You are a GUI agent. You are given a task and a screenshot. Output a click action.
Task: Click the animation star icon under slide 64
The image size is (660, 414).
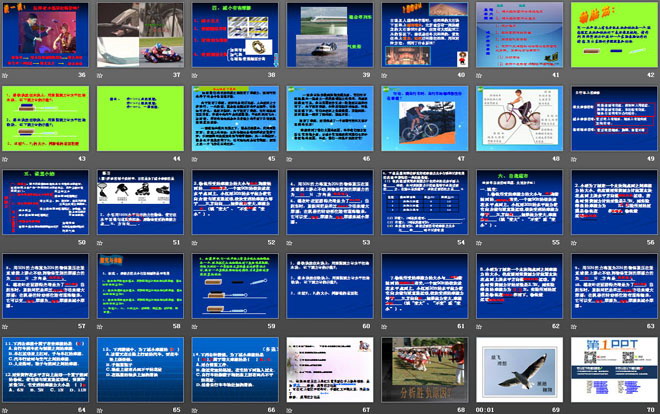click(5, 410)
